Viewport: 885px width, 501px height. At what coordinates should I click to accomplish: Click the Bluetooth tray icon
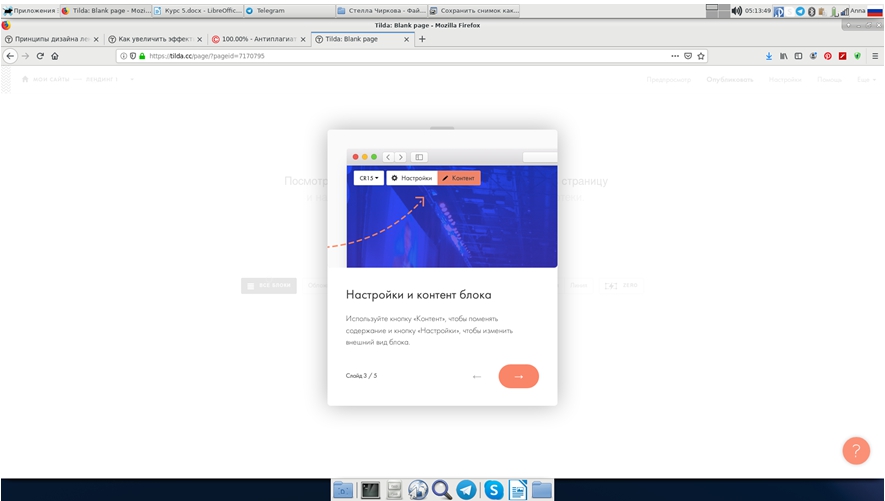812,11
